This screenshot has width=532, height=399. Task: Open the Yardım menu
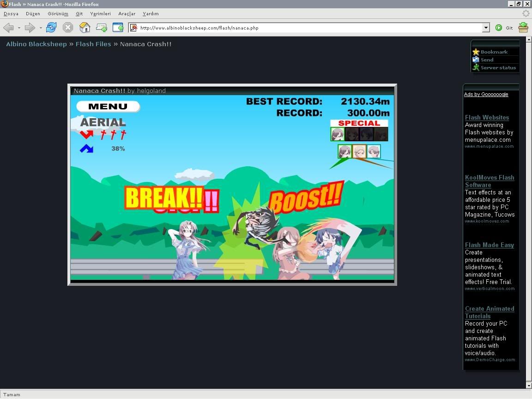(x=151, y=13)
